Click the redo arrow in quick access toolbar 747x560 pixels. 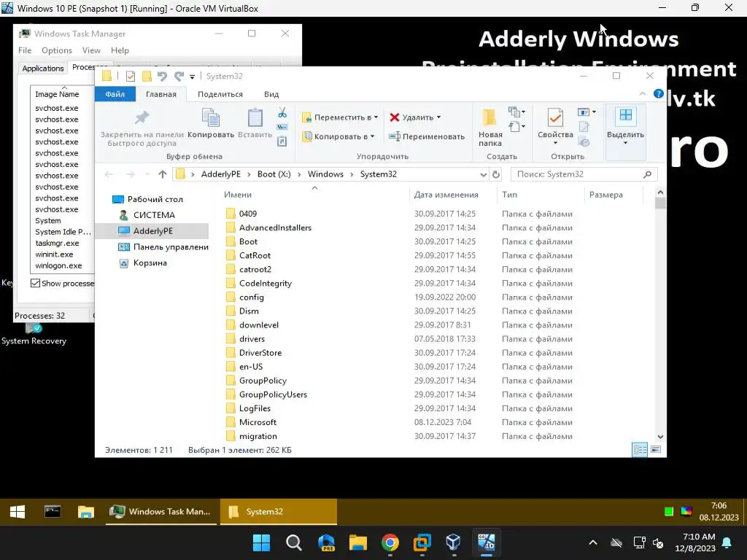[x=179, y=76]
